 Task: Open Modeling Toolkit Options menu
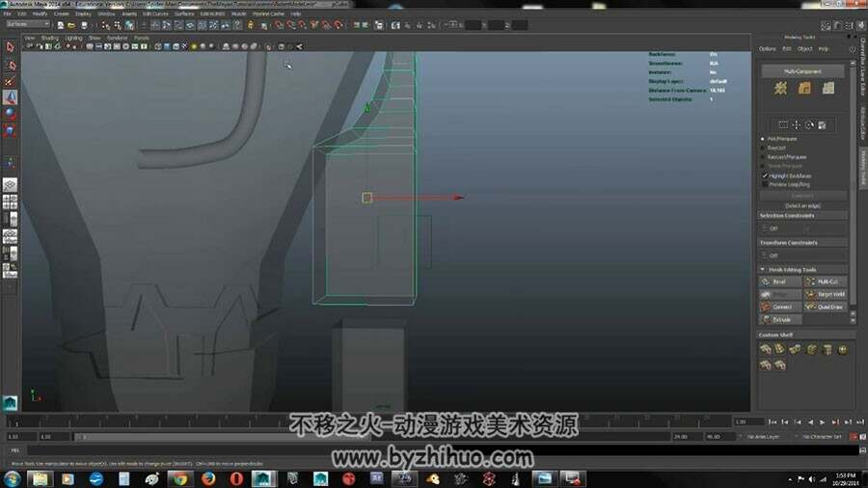point(768,48)
